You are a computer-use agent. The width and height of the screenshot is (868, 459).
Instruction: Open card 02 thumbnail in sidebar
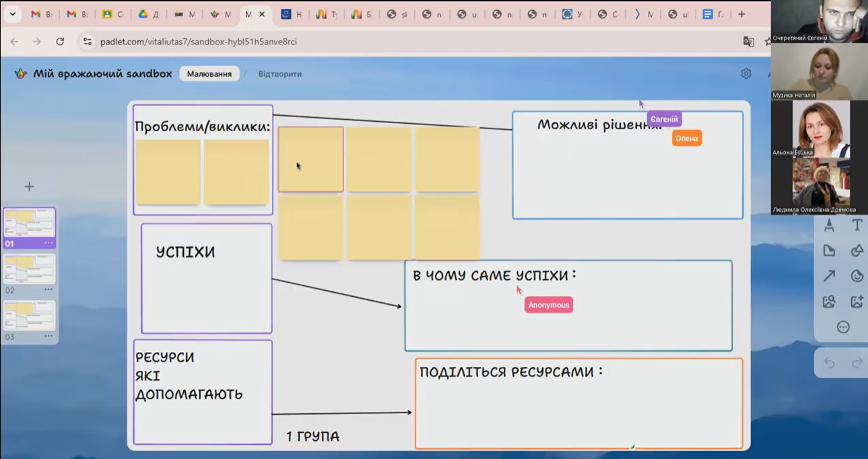pyautogui.click(x=30, y=269)
